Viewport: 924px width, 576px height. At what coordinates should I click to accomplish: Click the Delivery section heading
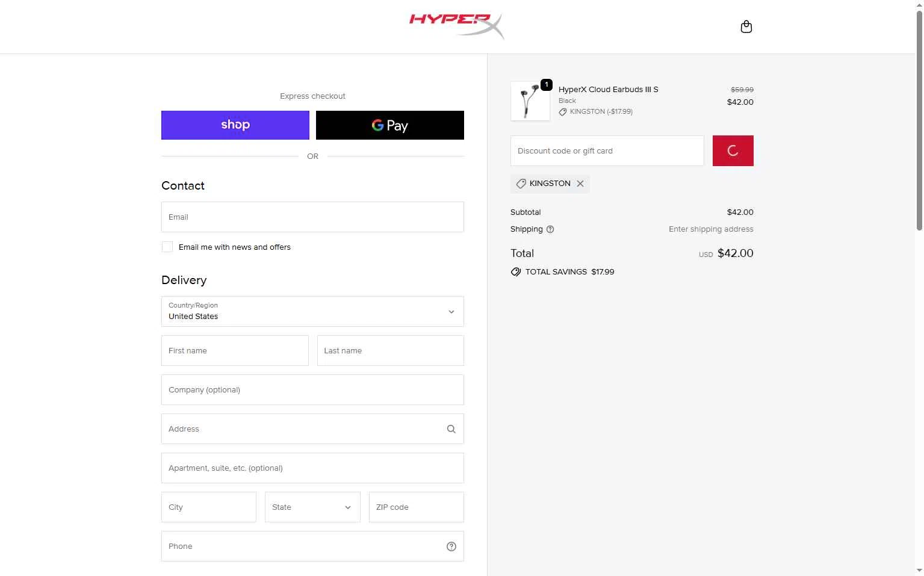pos(184,280)
